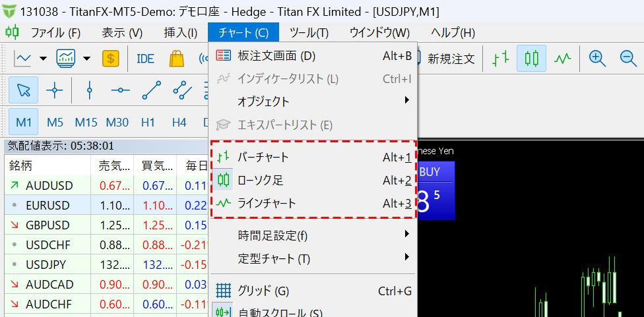644x317 pixels.
Task: Click the Titan FX logo in title bar
Action: pyautogui.click(x=9, y=11)
